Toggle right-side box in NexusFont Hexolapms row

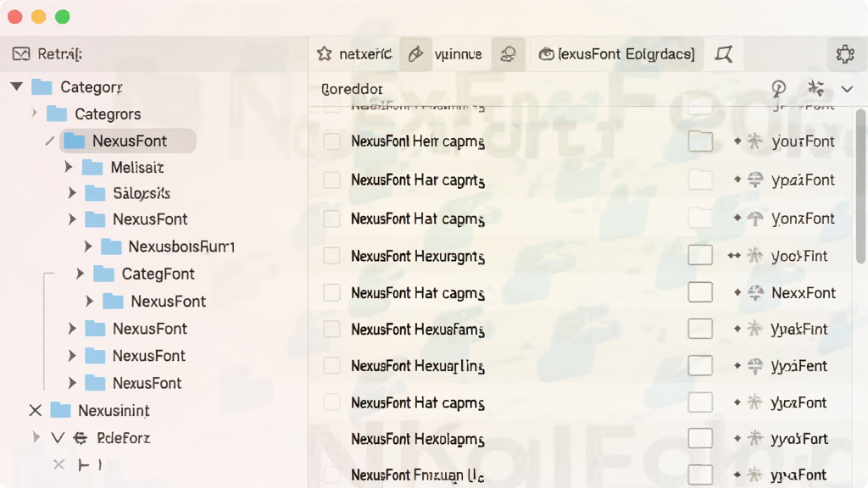pos(700,438)
